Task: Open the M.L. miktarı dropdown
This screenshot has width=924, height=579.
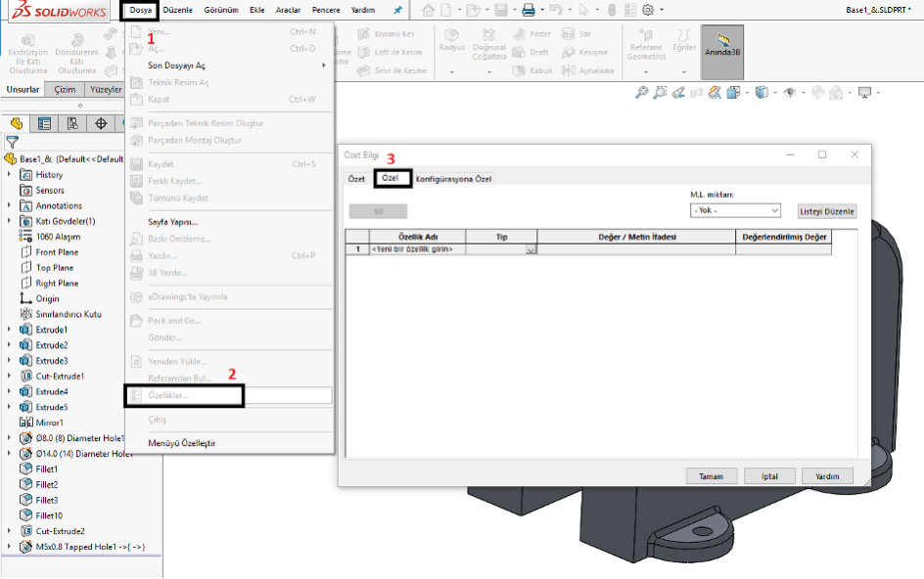Action: 735,210
